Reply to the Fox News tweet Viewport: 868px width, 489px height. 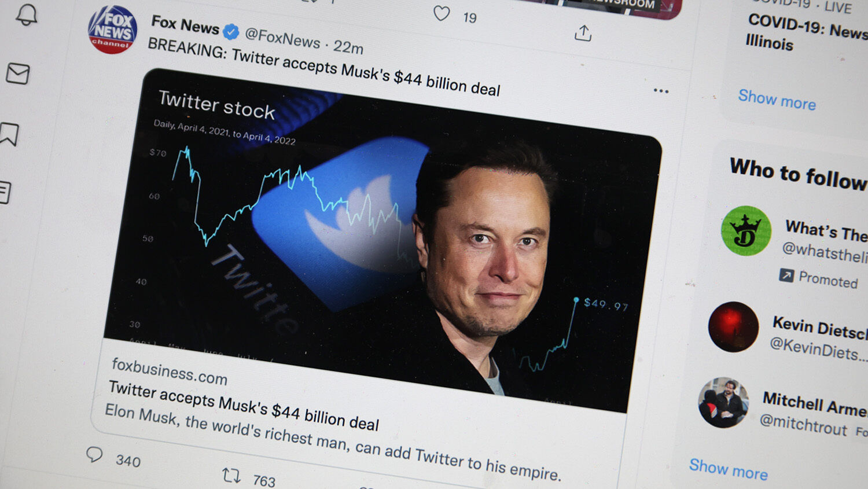(94, 455)
